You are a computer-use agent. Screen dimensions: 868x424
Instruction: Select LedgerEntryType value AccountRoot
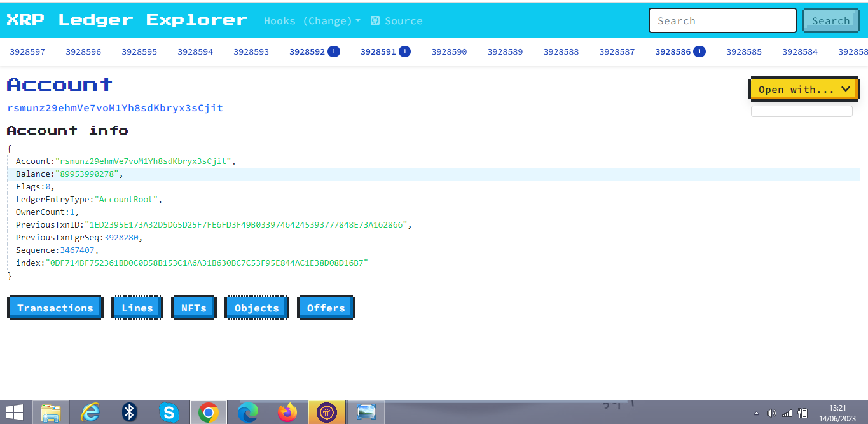127,200
